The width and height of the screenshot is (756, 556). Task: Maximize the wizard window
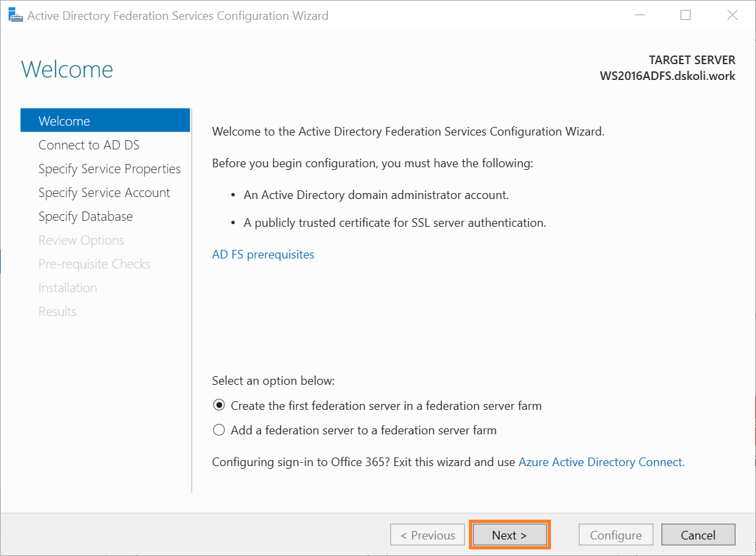685,15
